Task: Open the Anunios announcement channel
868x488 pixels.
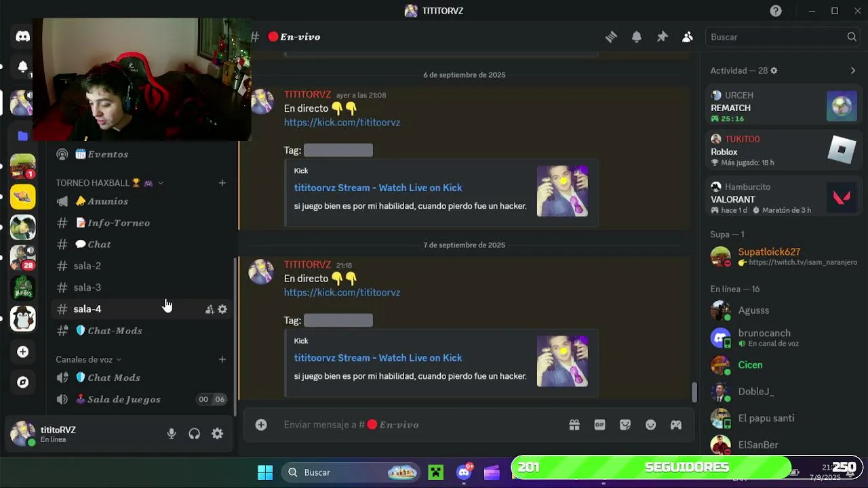Action: pos(141,201)
